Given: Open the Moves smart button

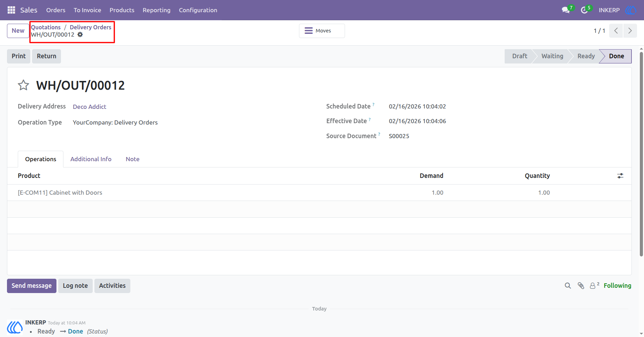Looking at the screenshot, I should (322, 31).
